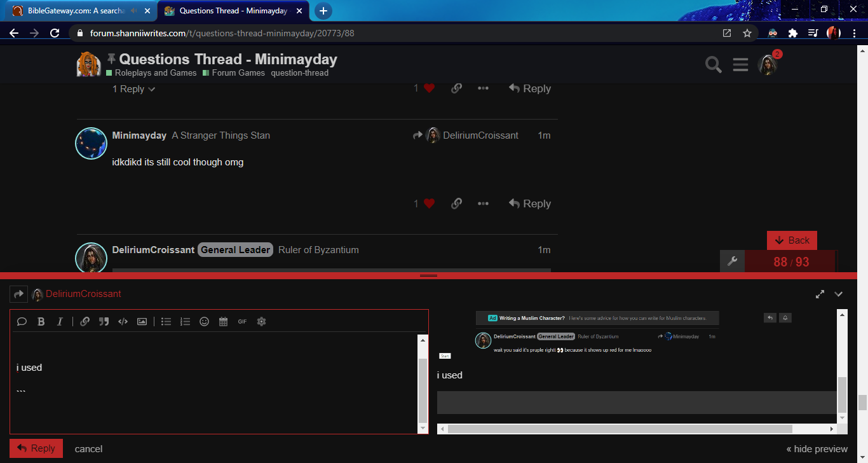Switch to the BibleGateway.com browser tab
This screenshot has height=463, width=868.
tap(75, 11)
